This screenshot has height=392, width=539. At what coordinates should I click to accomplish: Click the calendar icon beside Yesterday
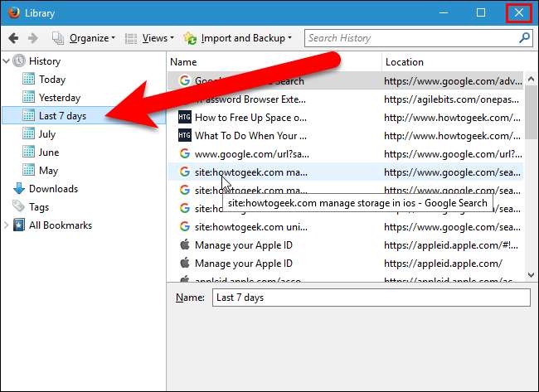point(28,97)
